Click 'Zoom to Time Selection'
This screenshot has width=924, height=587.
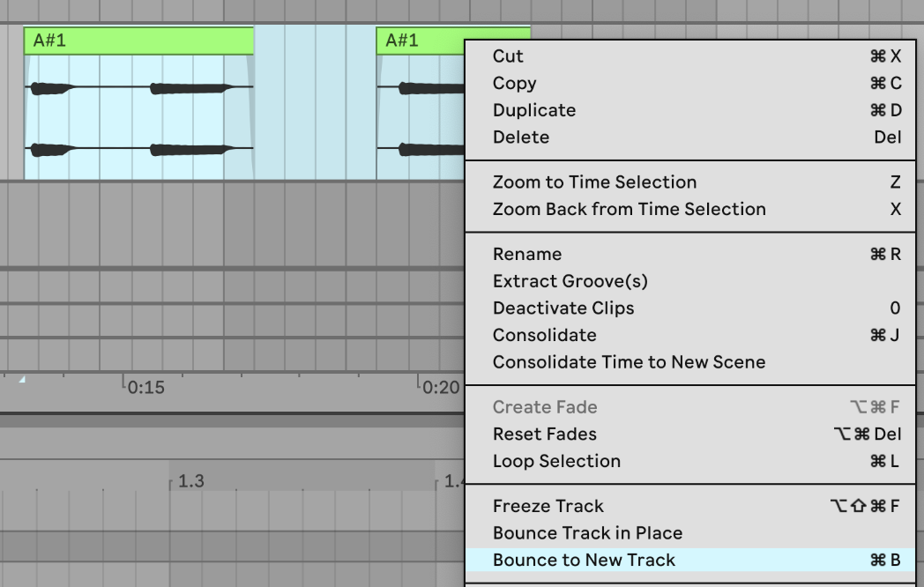click(x=594, y=182)
